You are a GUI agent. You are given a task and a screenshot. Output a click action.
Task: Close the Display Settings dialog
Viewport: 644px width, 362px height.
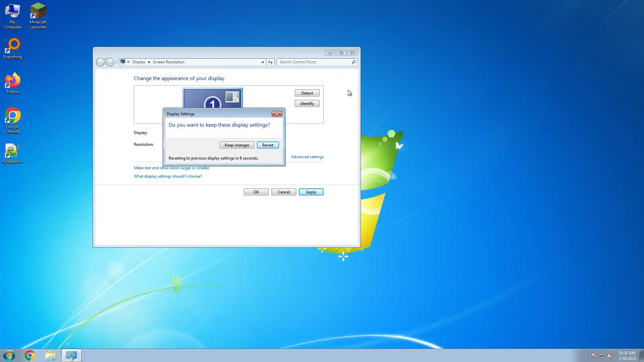pos(277,114)
